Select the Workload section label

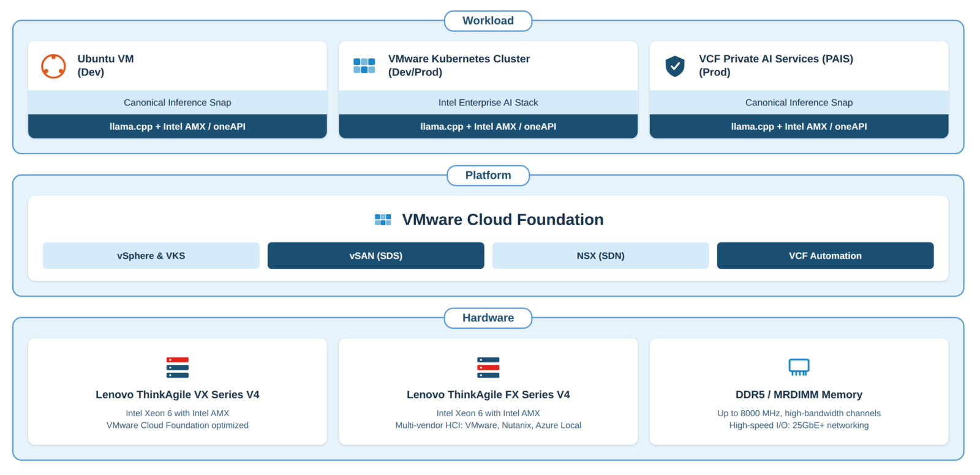click(x=488, y=21)
